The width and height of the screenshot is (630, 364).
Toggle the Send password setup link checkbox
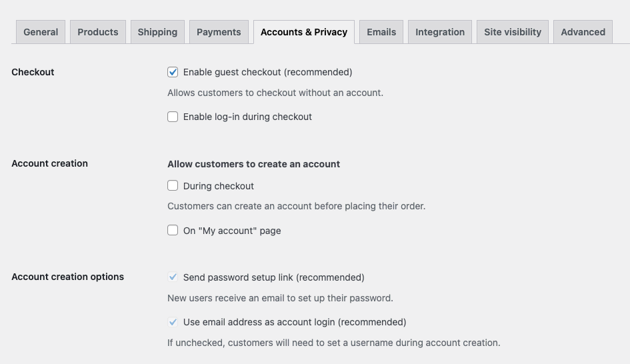pyautogui.click(x=173, y=277)
